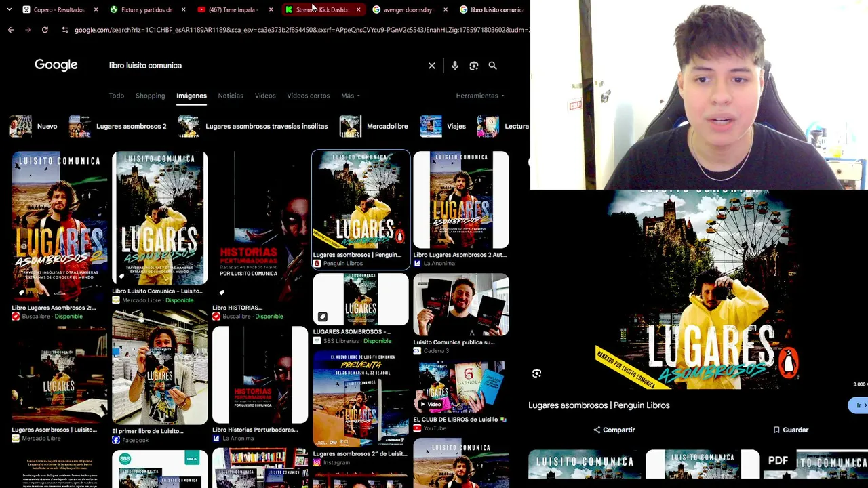Click the Compartir button
Viewport: 868px width, 488px height.
coord(614,430)
